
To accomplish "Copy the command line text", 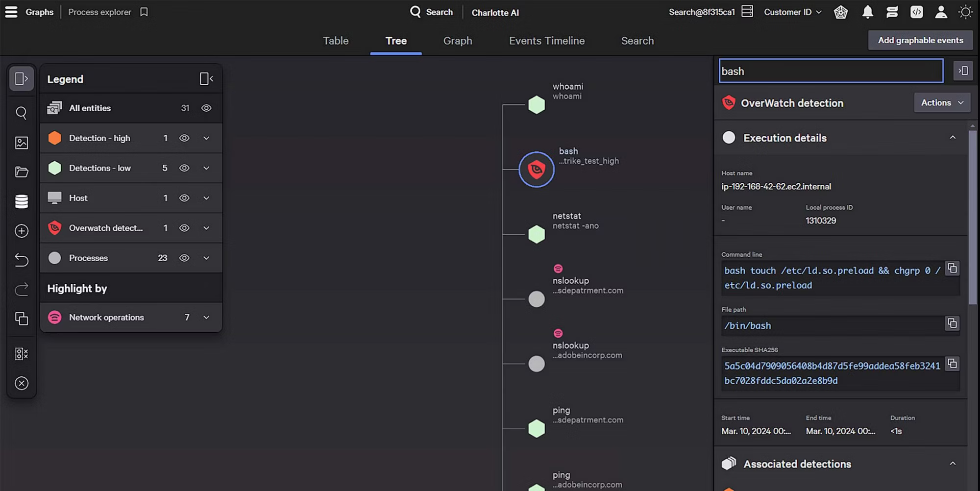I will point(952,269).
